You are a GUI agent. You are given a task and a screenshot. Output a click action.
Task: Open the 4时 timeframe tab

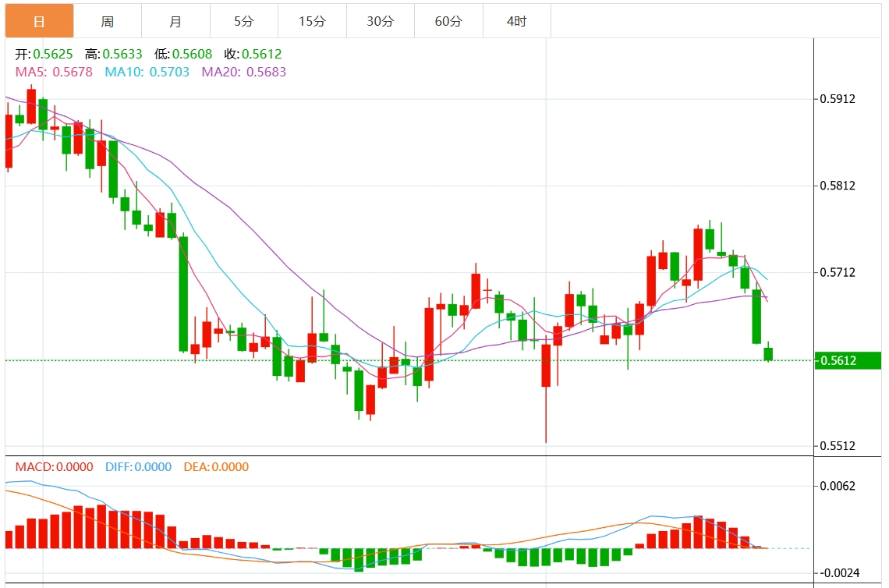click(x=517, y=21)
